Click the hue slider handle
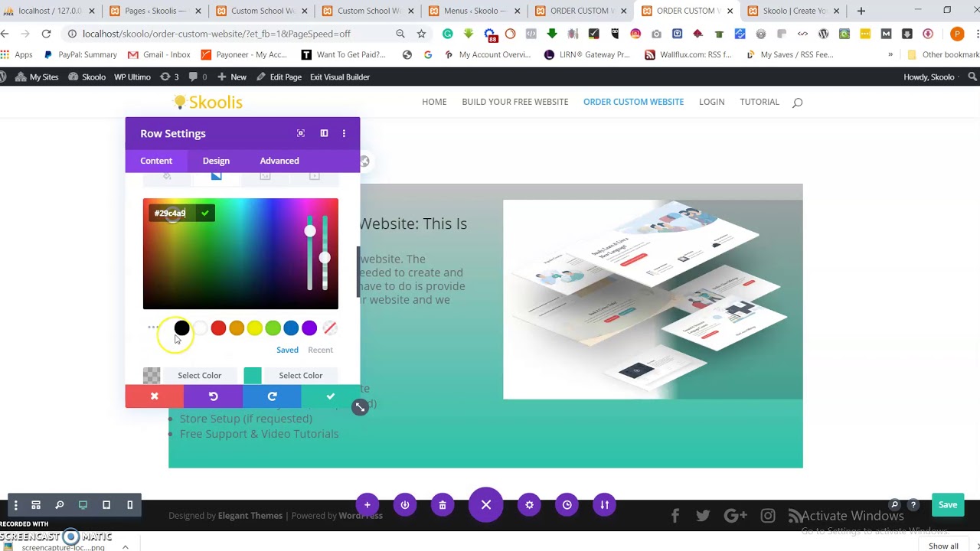The image size is (980, 551). (310, 231)
